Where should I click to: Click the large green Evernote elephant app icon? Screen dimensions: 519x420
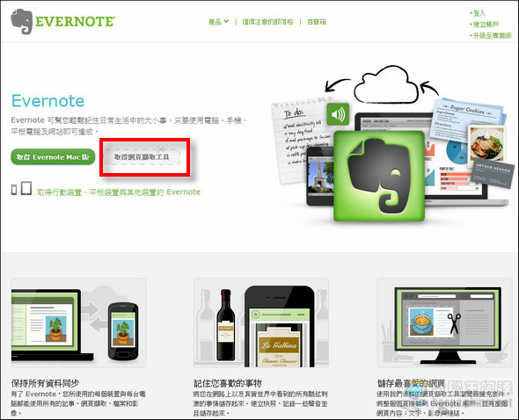pyautogui.click(x=379, y=176)
